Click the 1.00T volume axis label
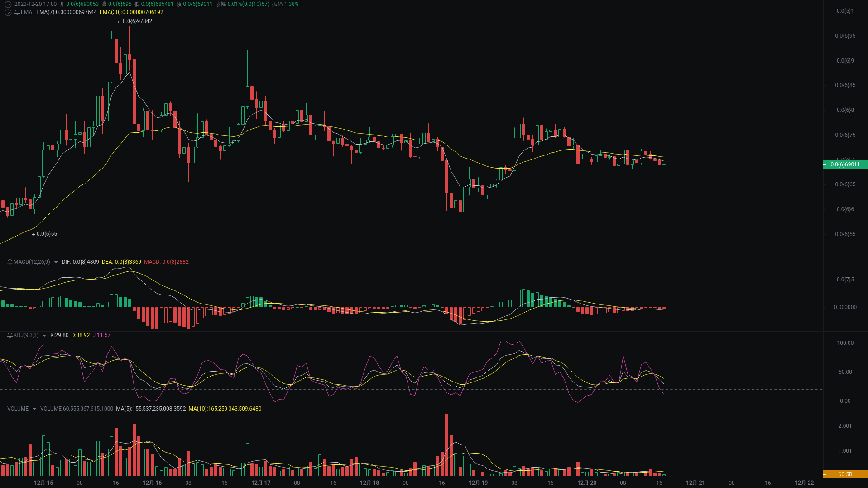The width and height of the screenshot is (868, 488). [845, 451]
